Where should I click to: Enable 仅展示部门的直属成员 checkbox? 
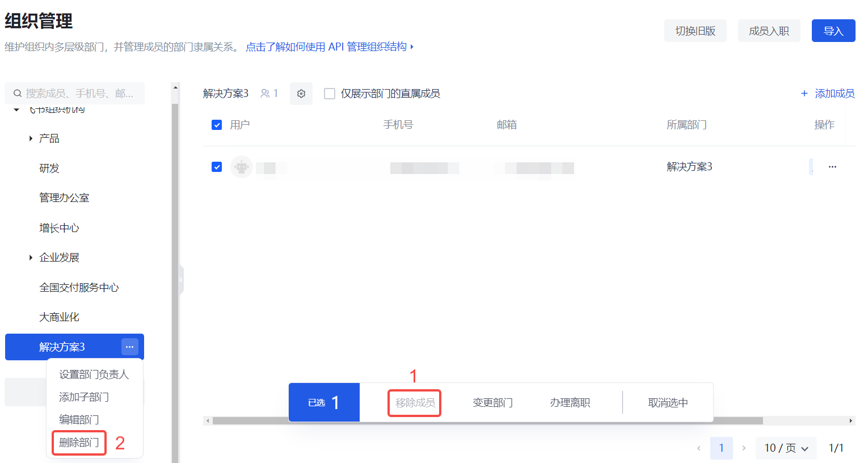330,94
